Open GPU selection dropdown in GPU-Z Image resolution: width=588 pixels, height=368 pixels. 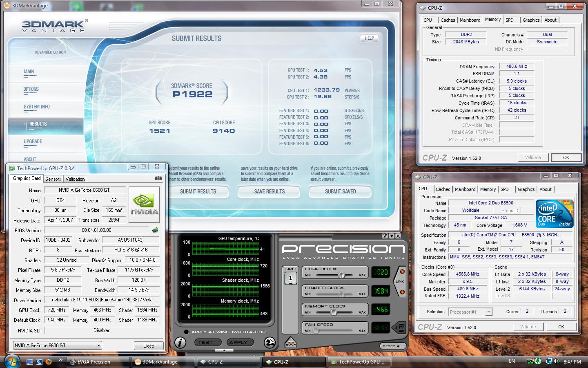[x=58, y=346]
